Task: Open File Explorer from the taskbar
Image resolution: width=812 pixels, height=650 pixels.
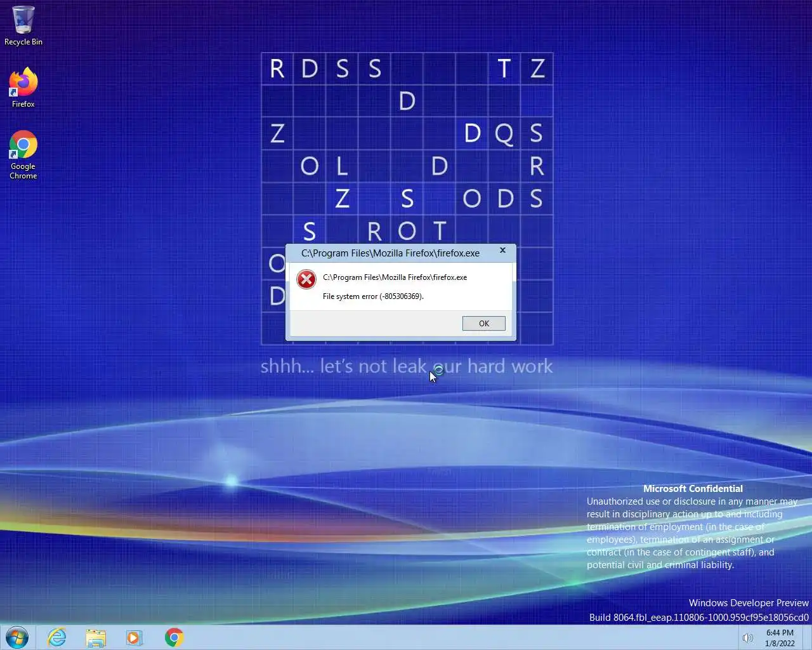Action: (96, 637)
